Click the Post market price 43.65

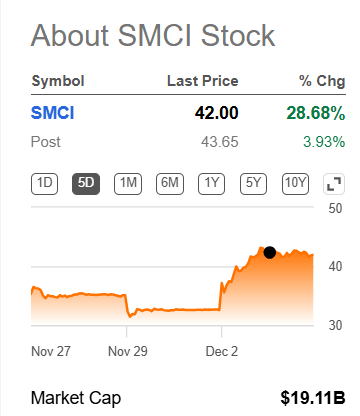tap(220, 142)
